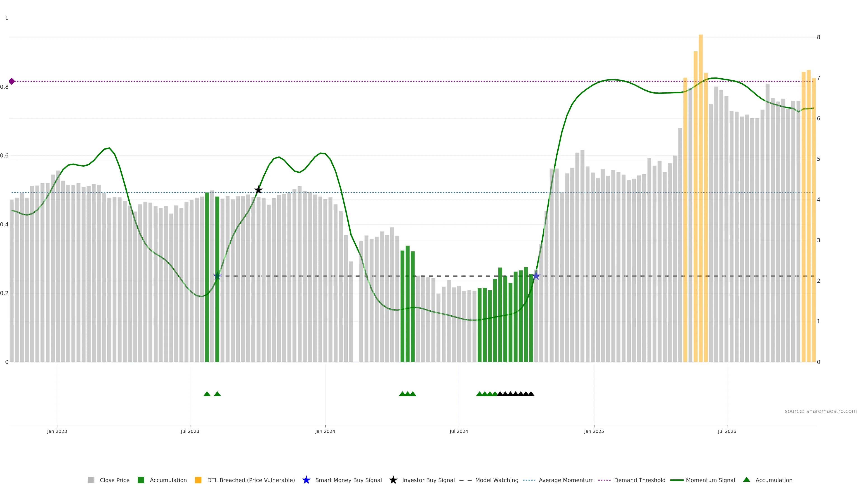Viewport: 868px width, 488px height.
Task: Click the green triangle icon in legend
Action: 746,480
